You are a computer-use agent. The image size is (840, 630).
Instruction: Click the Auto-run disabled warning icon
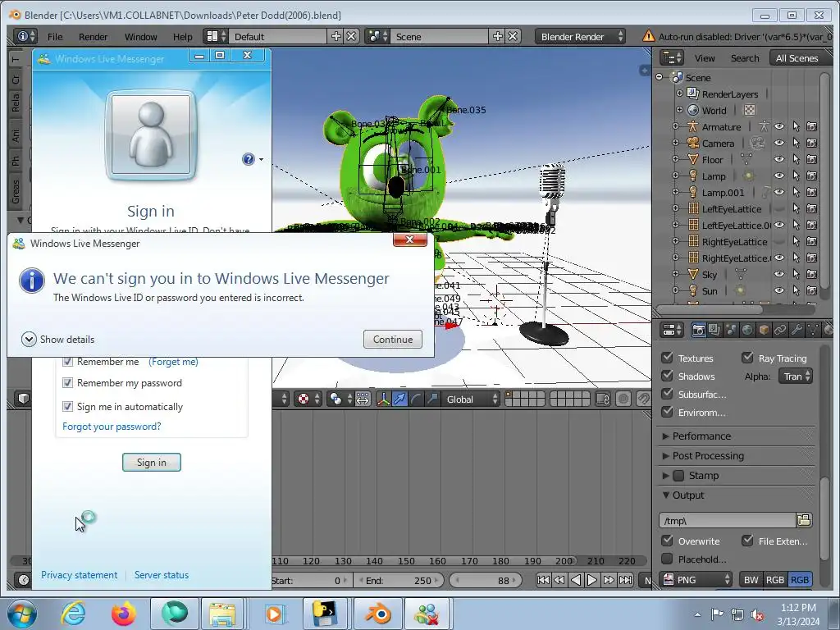click(649, 36)
